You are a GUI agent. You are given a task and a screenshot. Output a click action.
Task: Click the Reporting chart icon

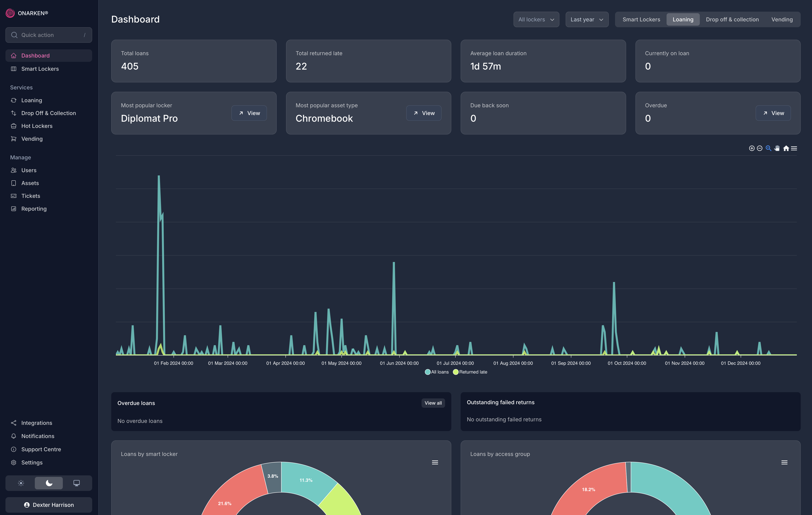point(13,209)
